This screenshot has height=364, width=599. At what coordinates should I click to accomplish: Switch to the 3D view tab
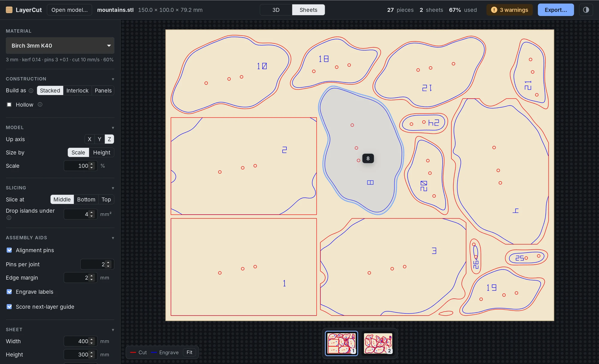point(276,10)
